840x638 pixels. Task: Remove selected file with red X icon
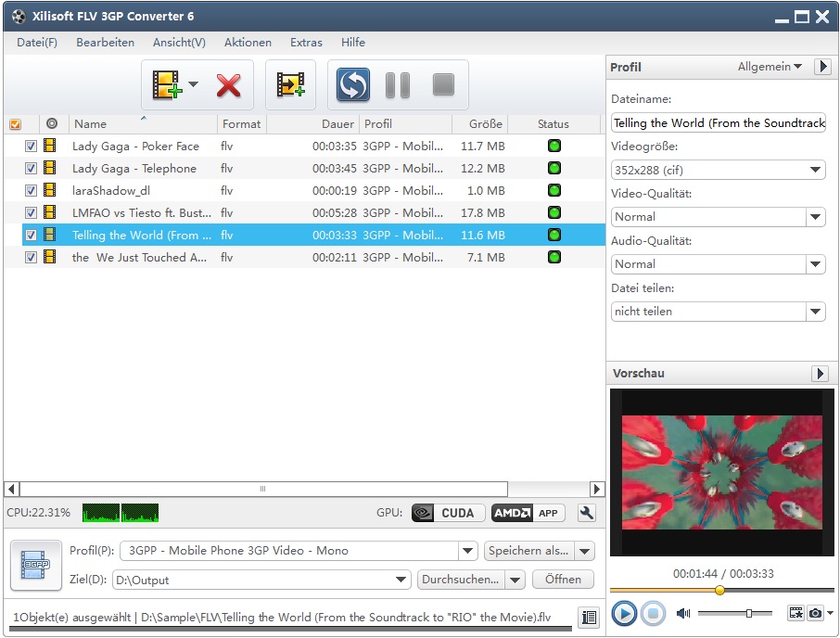tap(228, 85)
